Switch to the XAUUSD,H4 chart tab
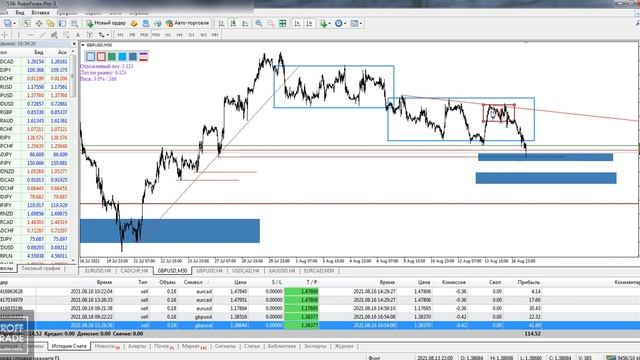 (x=281, y=271)
